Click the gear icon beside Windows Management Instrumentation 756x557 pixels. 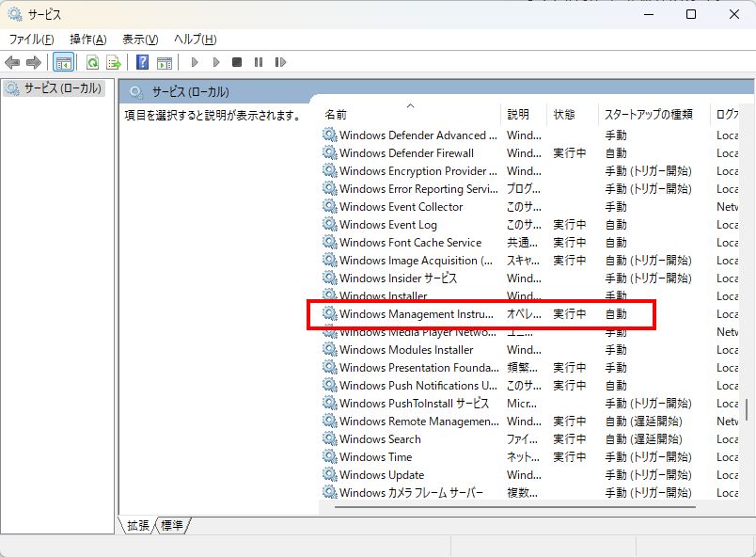tap(330, 314)
